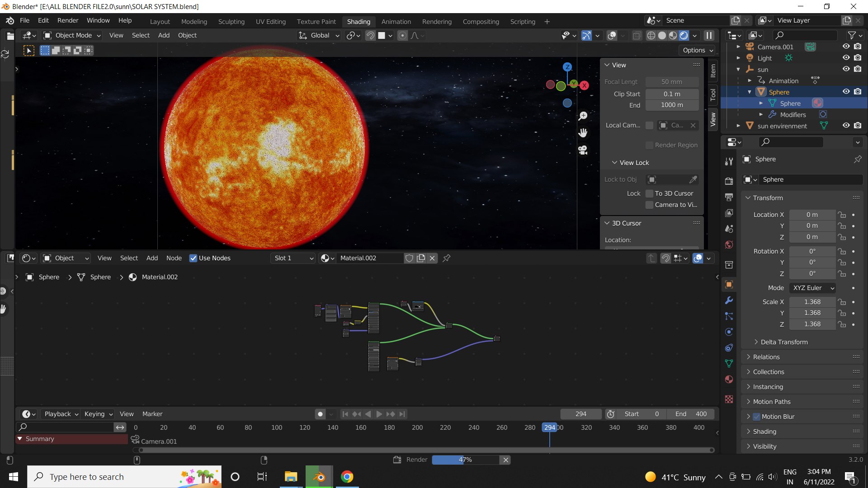Open the Object Data properties tab
This screenshot has height=488, width=868.
click(x=729, y=363)
